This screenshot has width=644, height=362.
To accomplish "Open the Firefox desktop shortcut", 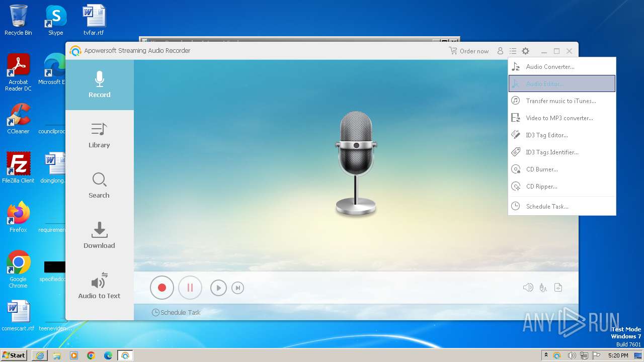I will click(x=18, y=217).
